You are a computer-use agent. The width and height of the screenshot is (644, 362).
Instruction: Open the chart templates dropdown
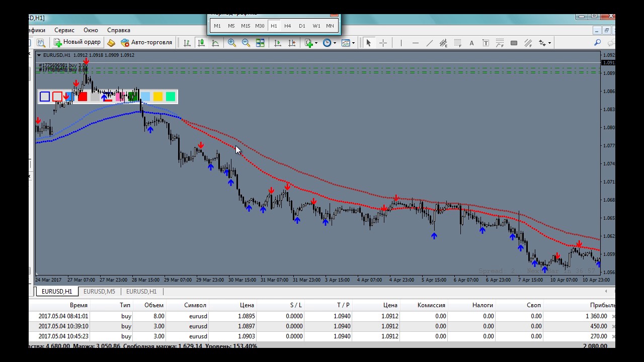pos(348,43)
